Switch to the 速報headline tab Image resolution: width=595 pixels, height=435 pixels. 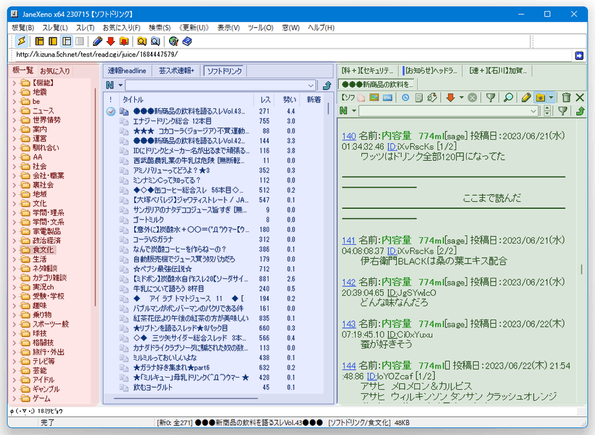[x=127, y=71]
